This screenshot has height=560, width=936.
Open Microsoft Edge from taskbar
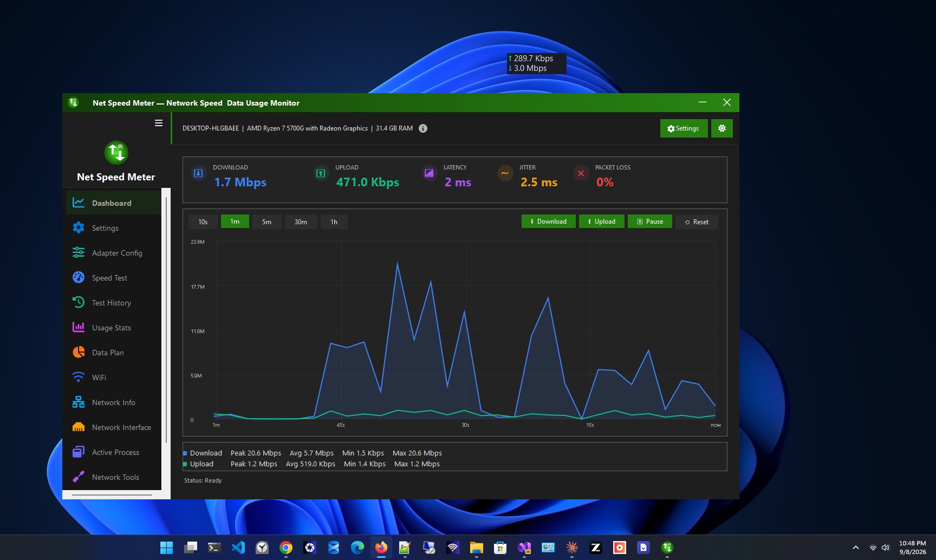pyautogui.click(x=357, y=548)
